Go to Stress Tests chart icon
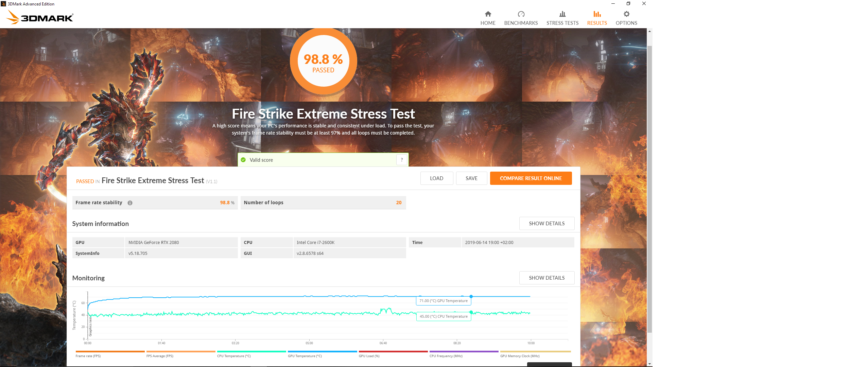Viewport: 868px width, 367px height. tap(562, 14)
